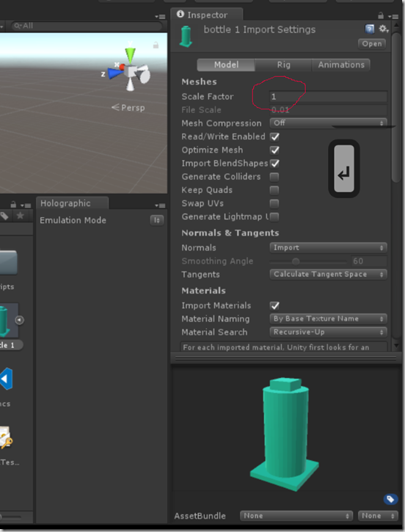The width and height of the screenshot is (405, 532).
Task: Open the Inspector help reference icon
Action: click(x=369, y=29)
